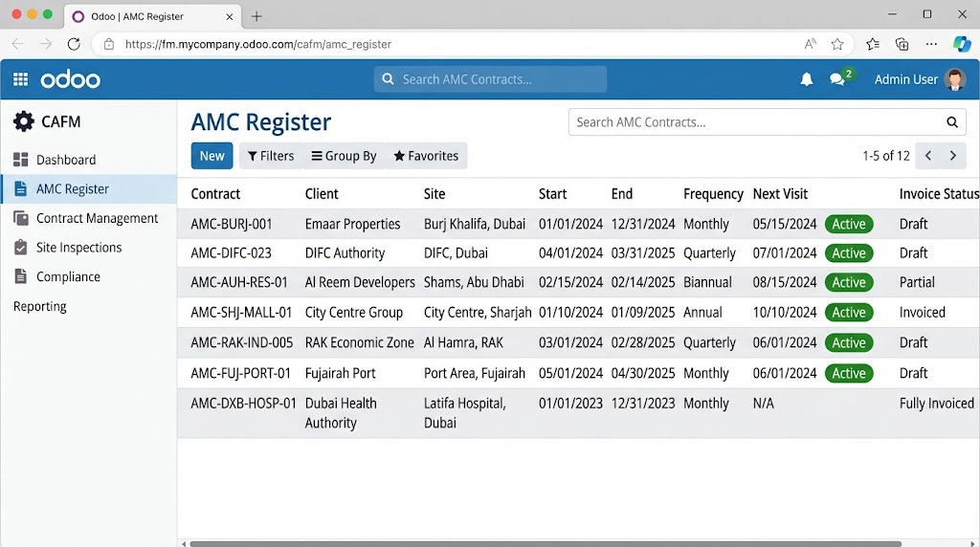Open contract AMC-AUH-RES-01
Image resolution: width=980 pixels, height=547 pixels.
pos(238,282)
